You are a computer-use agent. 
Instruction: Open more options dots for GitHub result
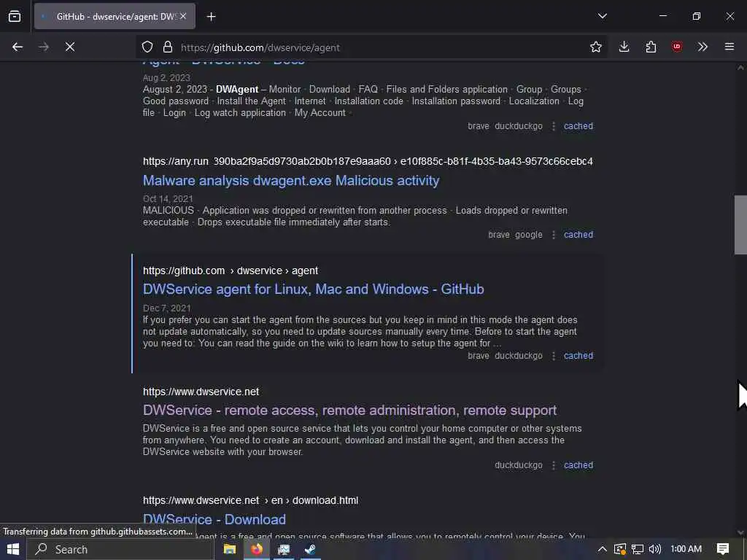point(553,356)
